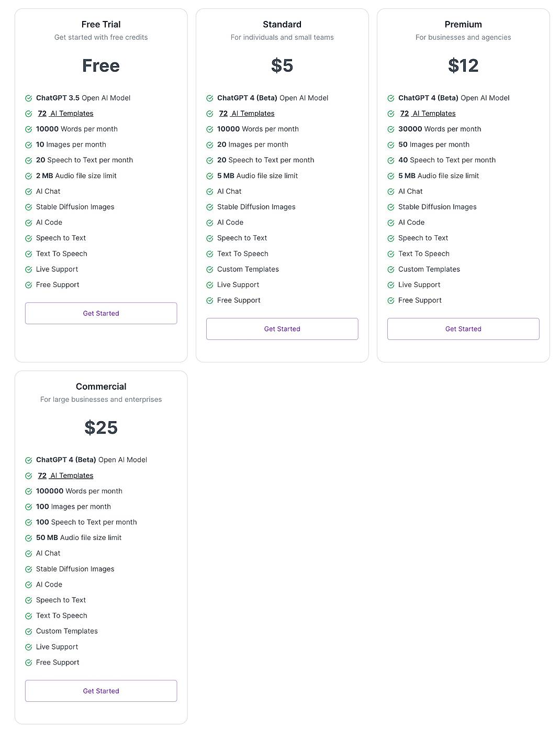Click the check icon next to Free Support in Commercial
Viewport: 560px width, 738px height.
click(29, 663)
